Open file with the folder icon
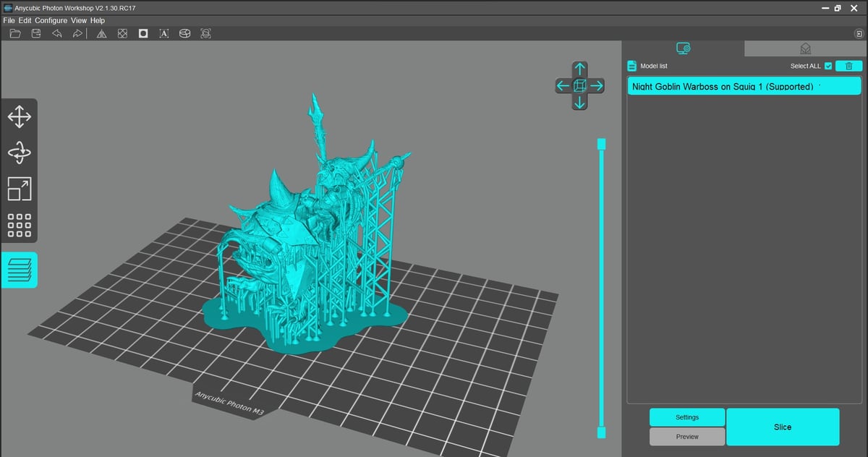The height and width of the screenshot is (457, 868). point(15,33)
